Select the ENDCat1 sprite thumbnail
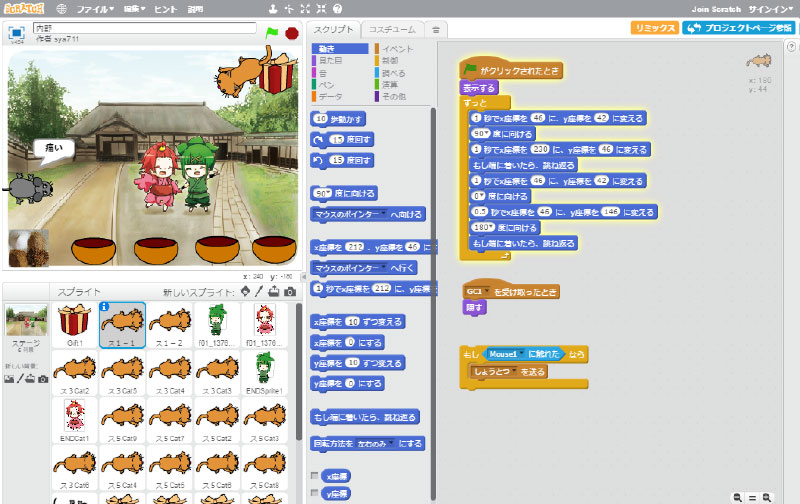This screenshot has height=504, width=800. pyautogui.click(x=74, y=420)
